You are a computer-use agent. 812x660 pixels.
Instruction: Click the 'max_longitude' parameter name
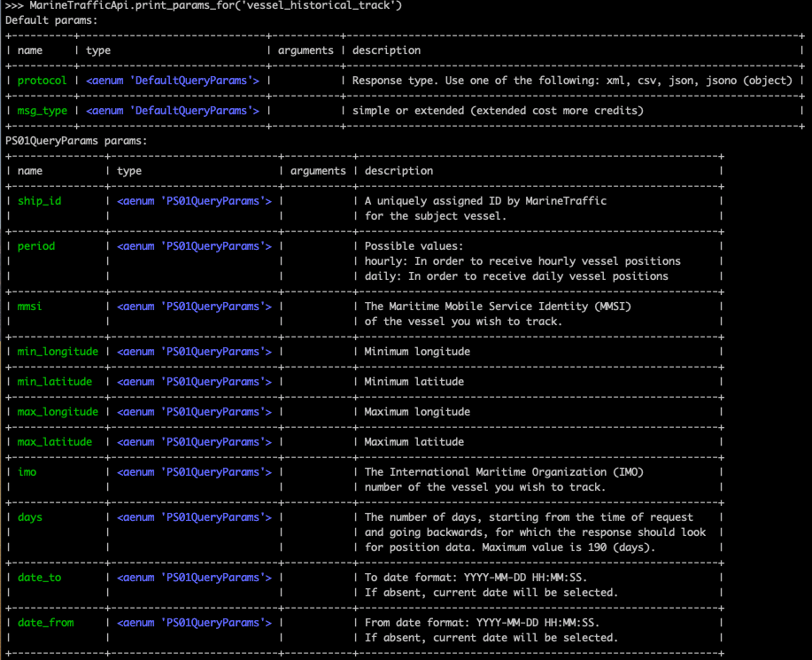(58, 412)
